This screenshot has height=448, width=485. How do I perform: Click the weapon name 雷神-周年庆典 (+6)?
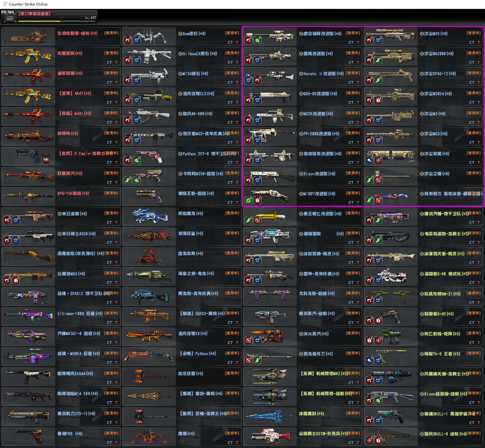tap(322, 274)
